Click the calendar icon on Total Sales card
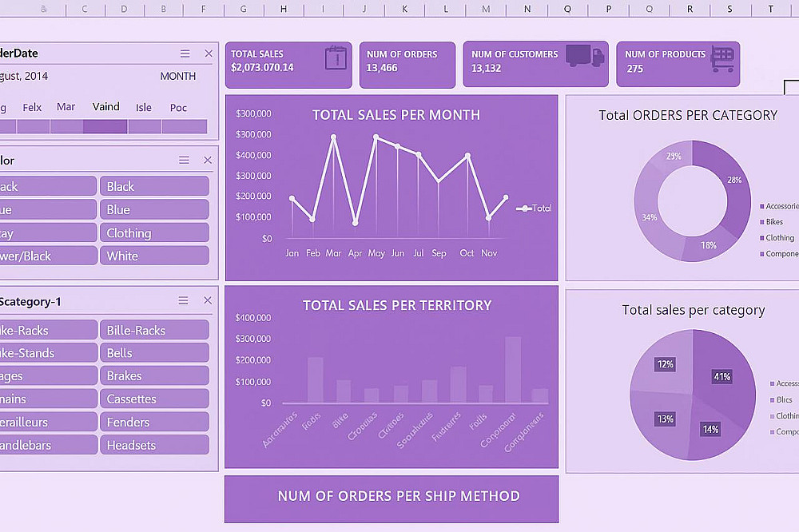This screenshot has height=532, width=799. tap(336, 58)
